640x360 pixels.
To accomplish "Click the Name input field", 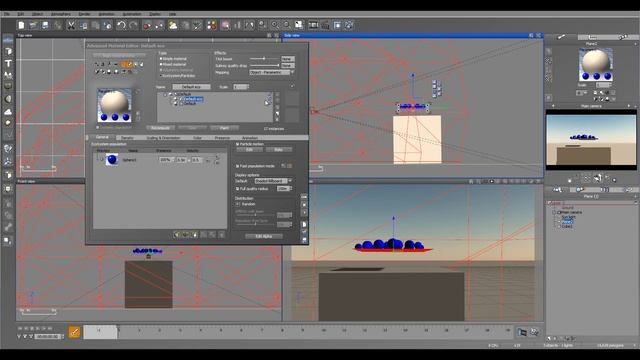I will pyautogui.click(x=191, y=87).
